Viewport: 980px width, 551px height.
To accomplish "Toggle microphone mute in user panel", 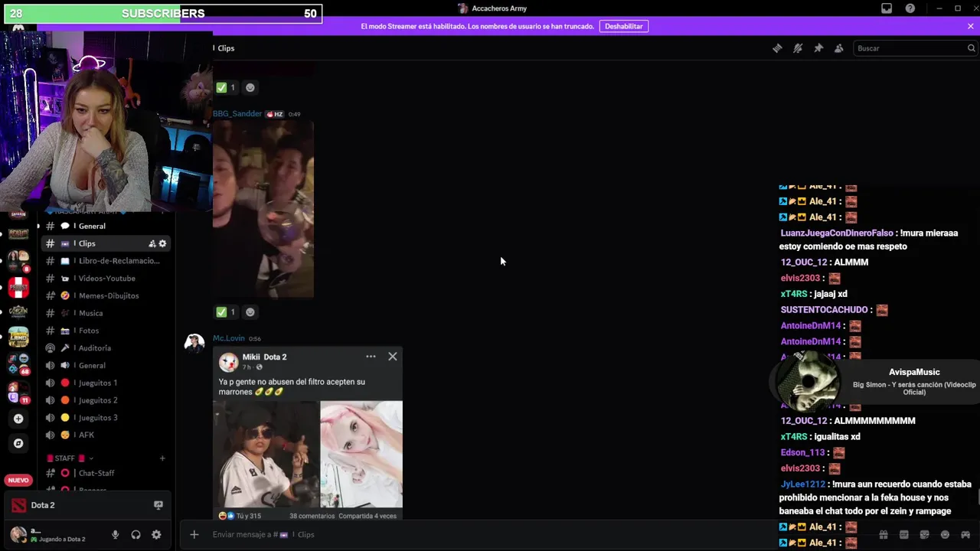I will click(x=116, y=535).
